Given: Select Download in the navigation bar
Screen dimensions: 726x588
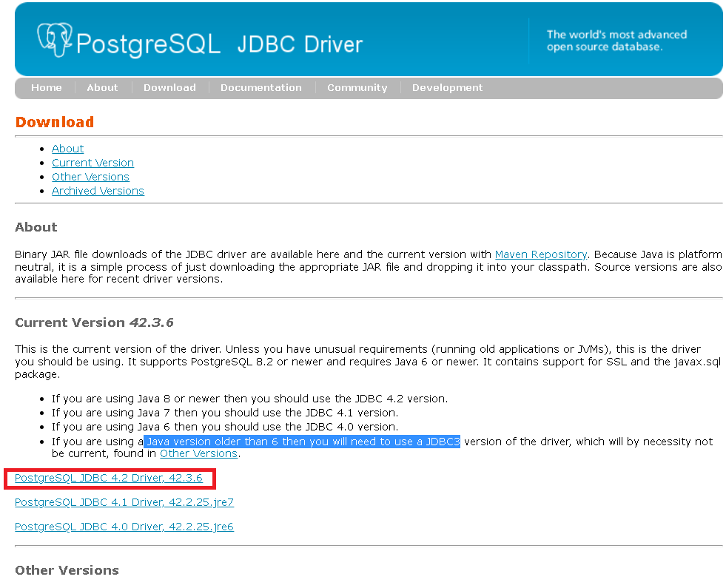Looking at the screenshot, I should [x=169, y=87].
